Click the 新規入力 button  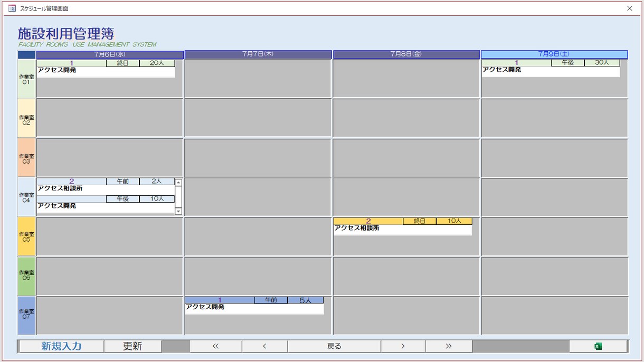tap(61, 346)
